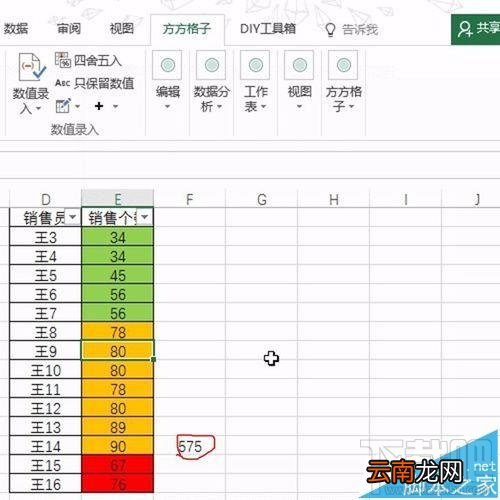The width and height of the screenshot is (500, 500).
Task: Click the 数据分析 group circle icon
Action: click(212, 65)
